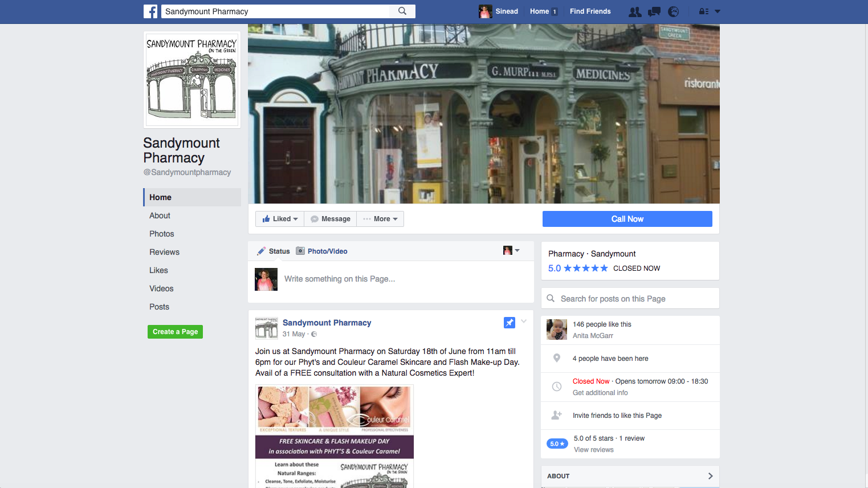
Task: Click the post search magnifier icon
Action: pyautogui.click(x=551, y=298)
